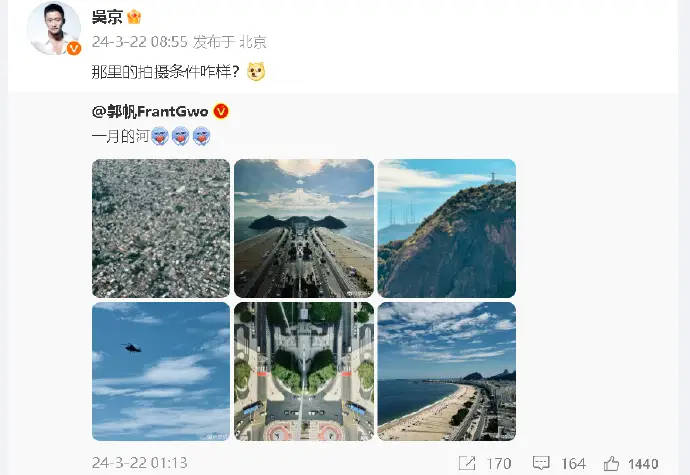Open the poster's profile avatar
This screenshot has height=475, width=690.
(x=54, y=28)
